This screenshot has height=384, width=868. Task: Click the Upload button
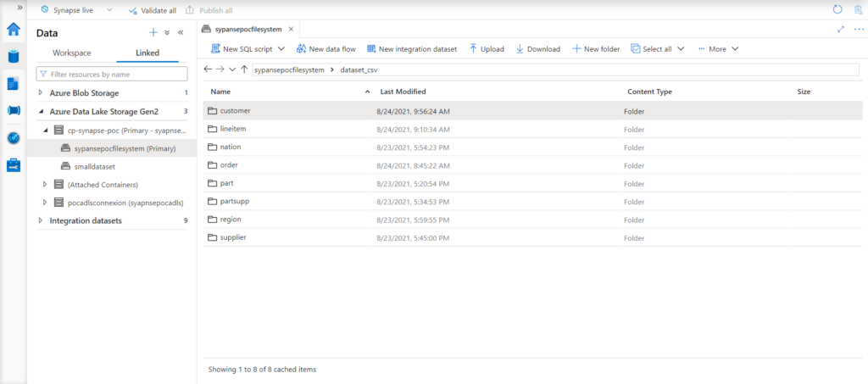pos(487,48)
